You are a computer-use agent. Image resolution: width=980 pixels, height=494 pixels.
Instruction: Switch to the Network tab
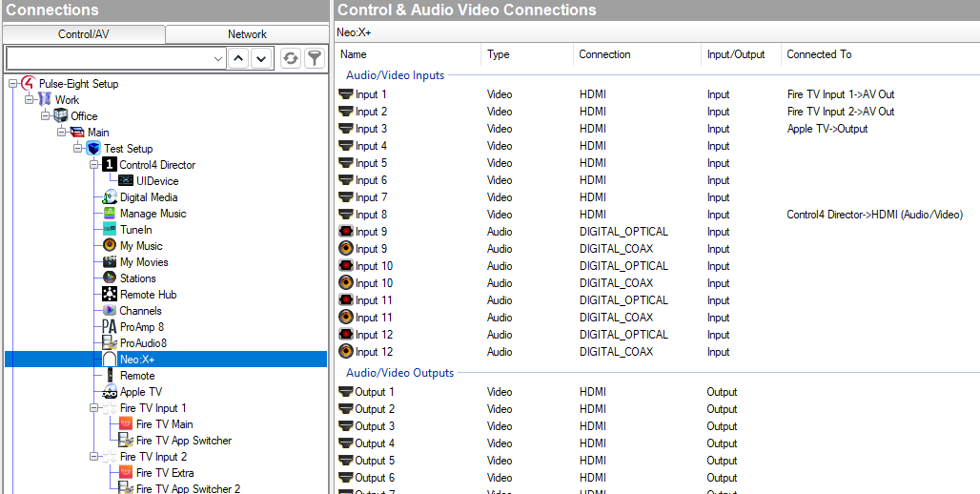coord(247,34)
